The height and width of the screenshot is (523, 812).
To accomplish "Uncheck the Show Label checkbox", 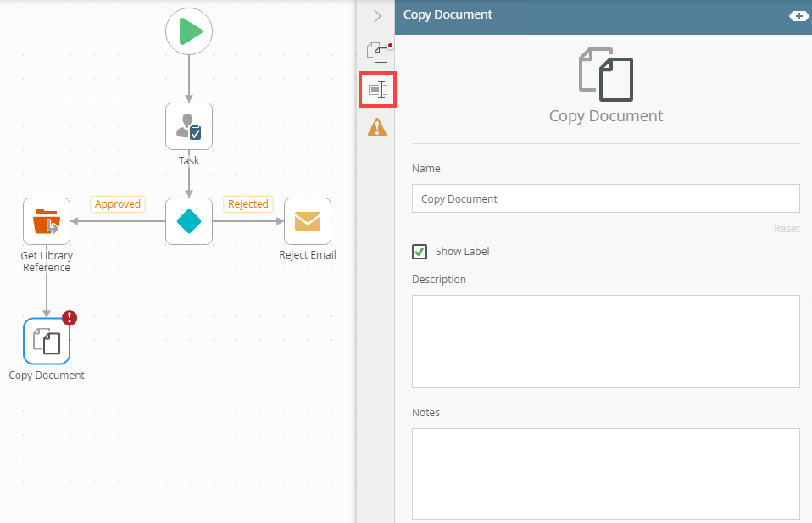I will tap(420, 252).
